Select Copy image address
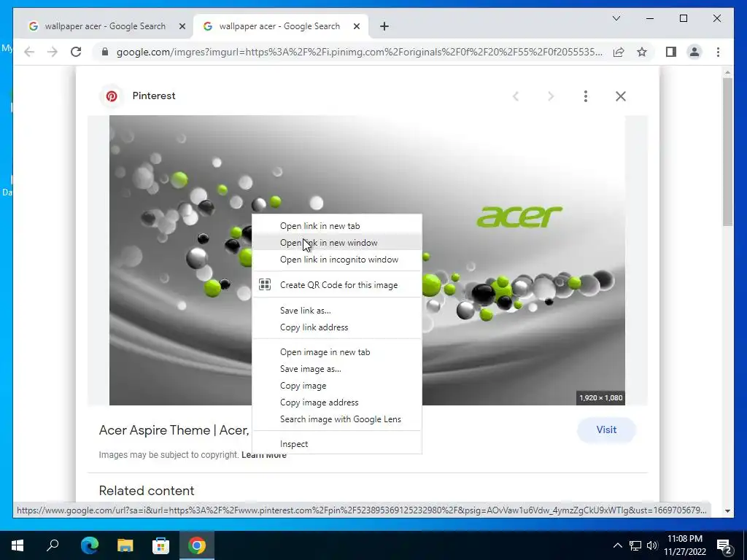 337,402
